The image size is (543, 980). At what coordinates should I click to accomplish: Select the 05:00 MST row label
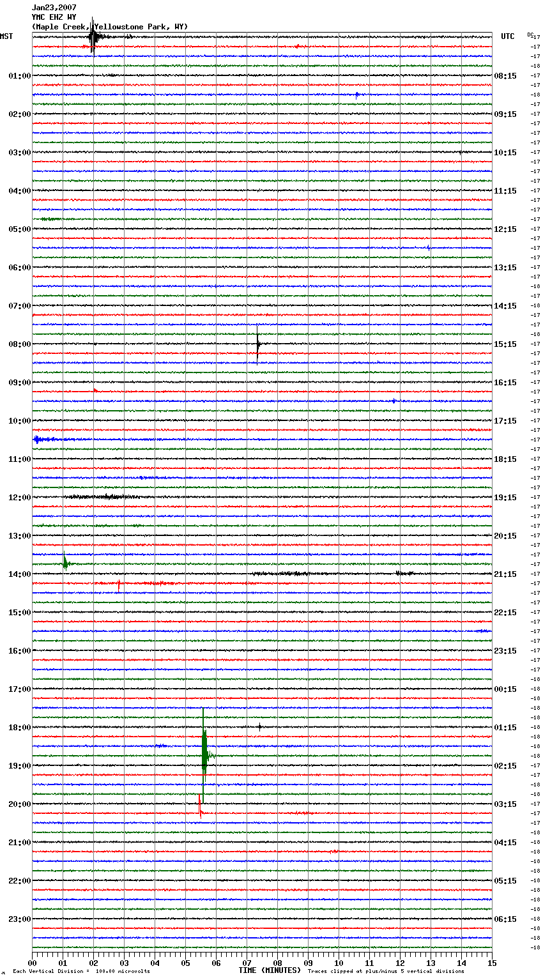pos(19,229)
